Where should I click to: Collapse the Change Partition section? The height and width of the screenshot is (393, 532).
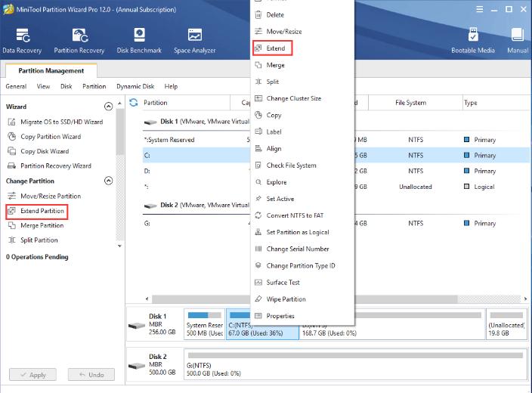pyautogui.click(x=108, y=181)
